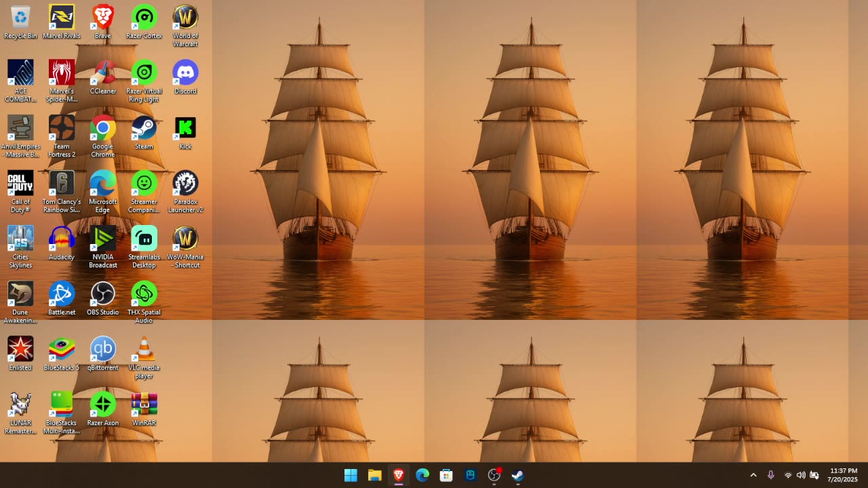Select the Ace Combat desktop shortcut
The image size is (868, 488).
(20, 81)
